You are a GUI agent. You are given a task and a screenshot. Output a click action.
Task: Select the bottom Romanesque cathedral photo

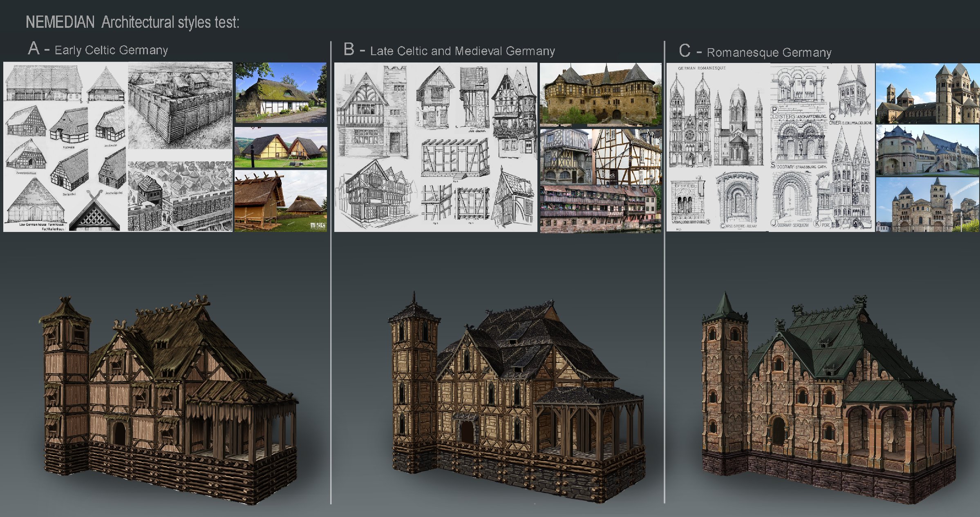927,205
